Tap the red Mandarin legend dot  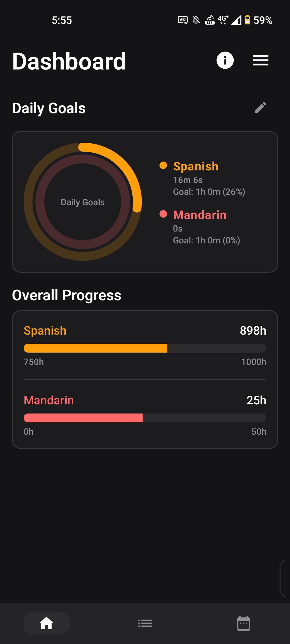[x=163, y=214]
